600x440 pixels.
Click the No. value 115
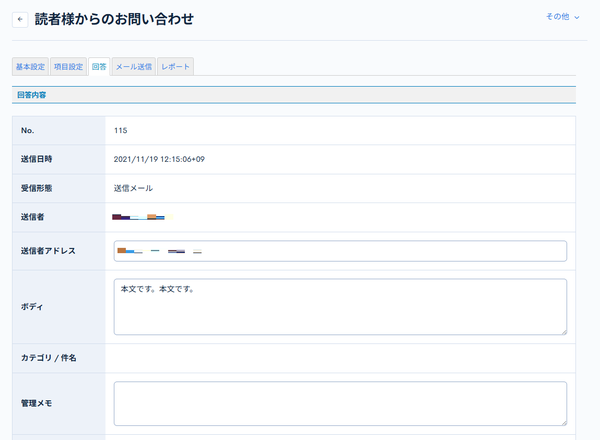(x=121, y=130)
